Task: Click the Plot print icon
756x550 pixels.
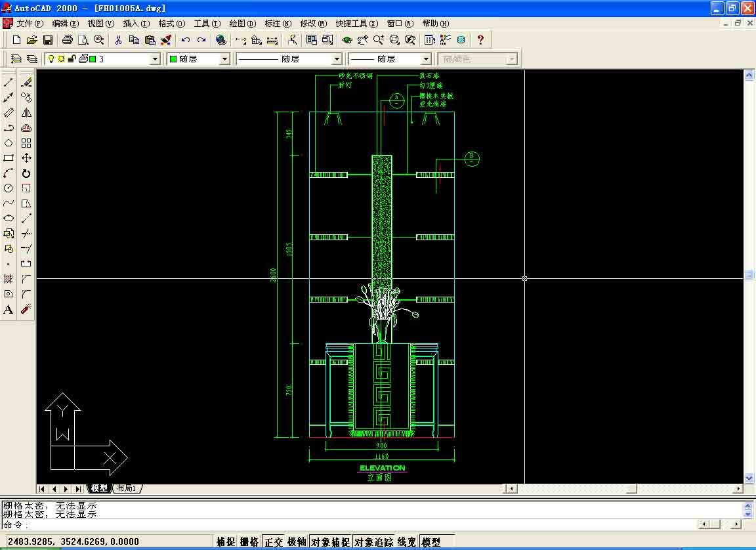Action: pos(67,40)
